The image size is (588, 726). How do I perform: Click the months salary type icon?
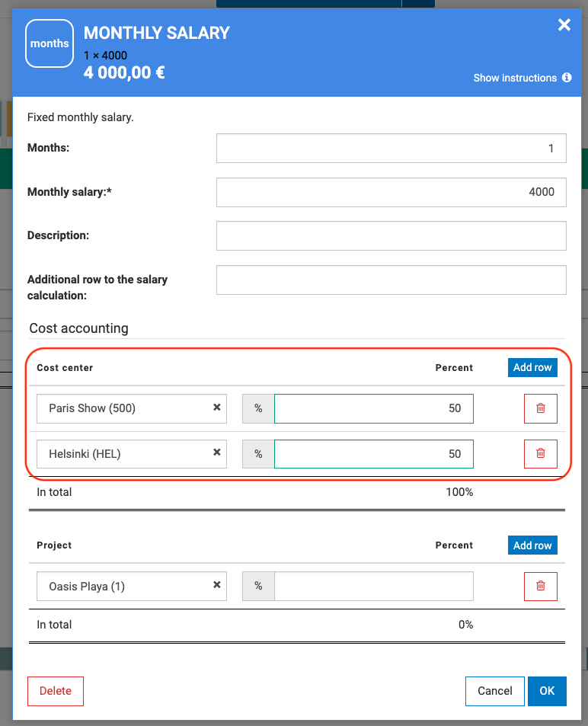tap(50, 44)
